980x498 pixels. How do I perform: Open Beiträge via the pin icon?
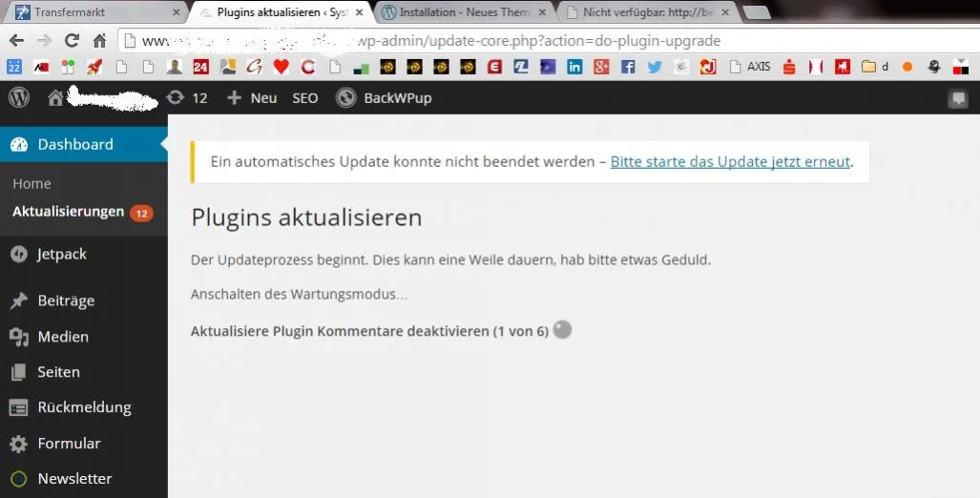pos(19,301)
